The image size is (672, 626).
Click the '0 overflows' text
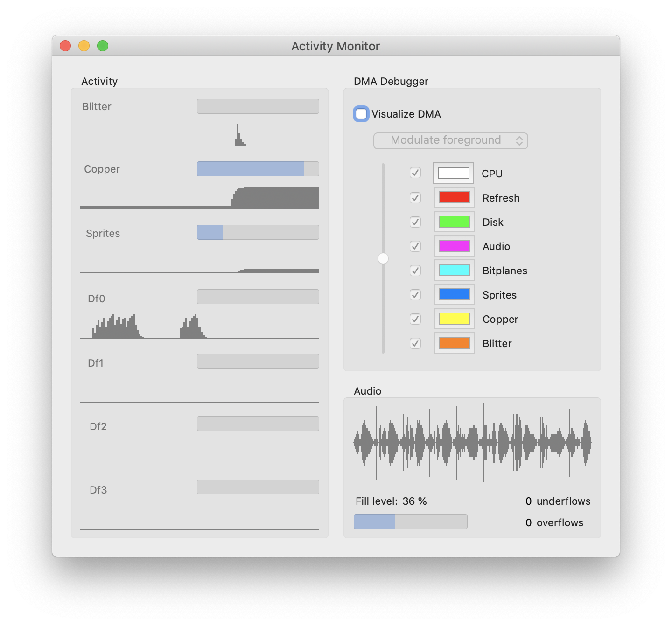coord(554,522)
